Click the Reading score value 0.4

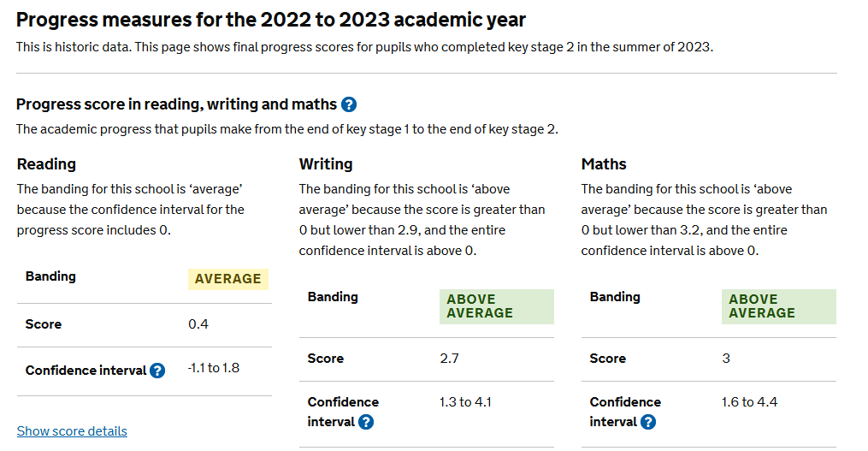tap(198, 324)
